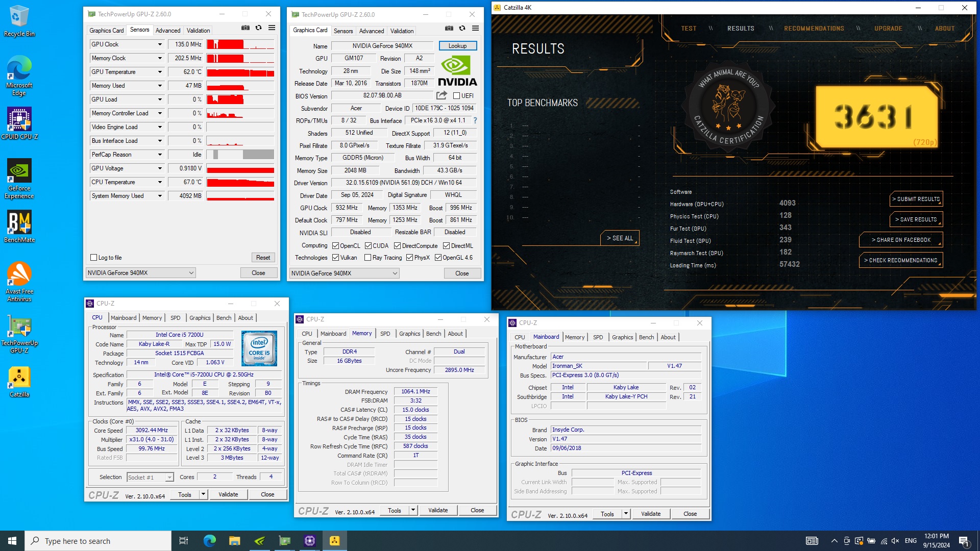Open Tools dropdown arrow in CPU-Z CPU window
Viewport: 980px width, 551px height.
tap(203, 494)
